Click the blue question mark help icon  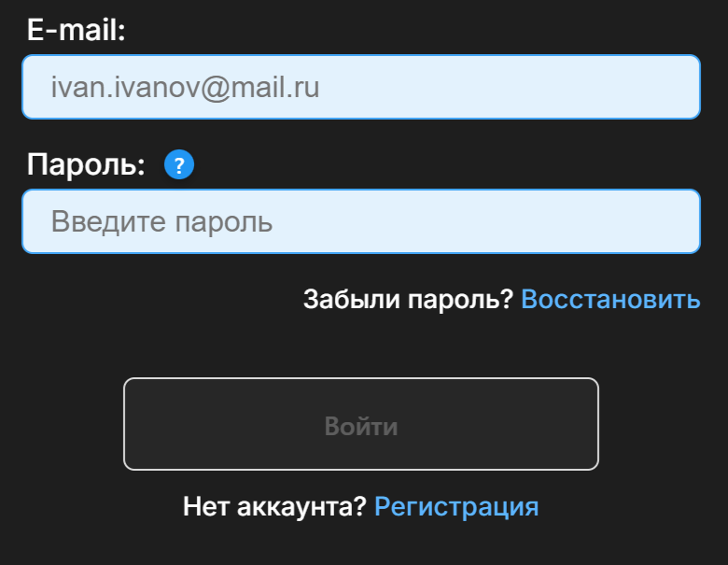178,166
